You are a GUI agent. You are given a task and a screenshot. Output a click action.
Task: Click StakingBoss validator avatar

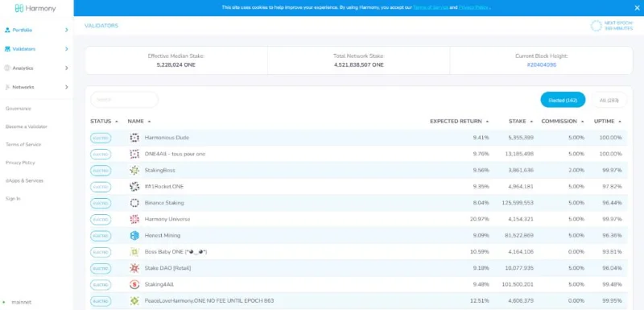point(134,170)
